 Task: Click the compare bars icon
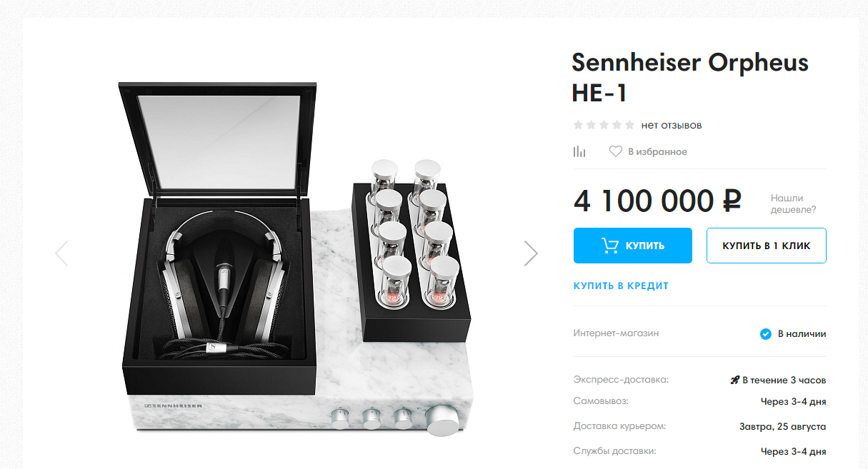click(579, 151)
